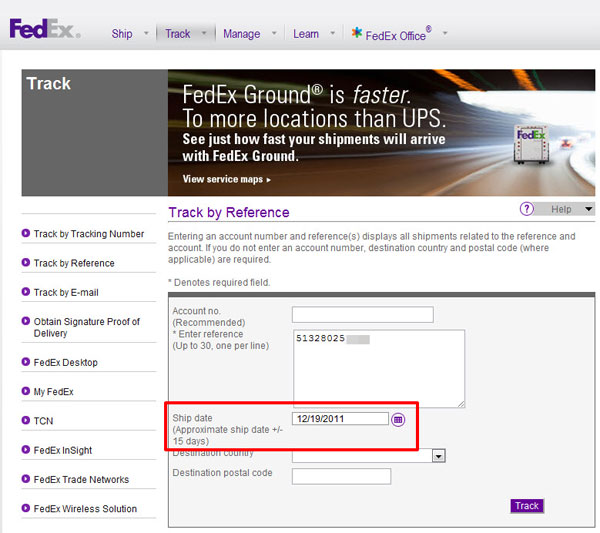
Task: Click the purple Track button
Action: pyautogui.click(x=527, y=506)
